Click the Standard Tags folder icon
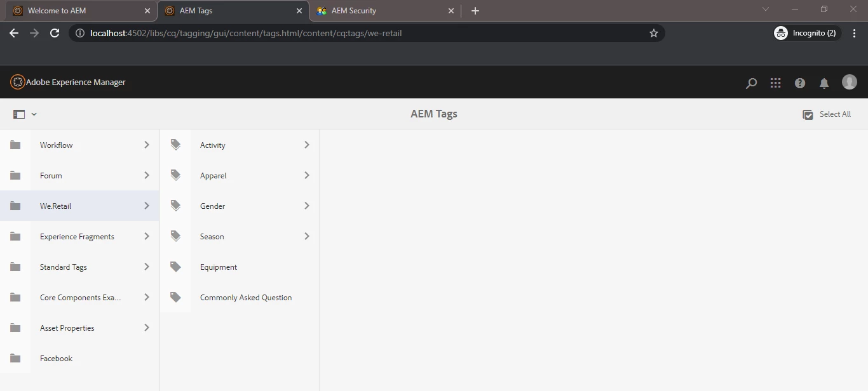868x391 pixels. [x=15, y=267]
